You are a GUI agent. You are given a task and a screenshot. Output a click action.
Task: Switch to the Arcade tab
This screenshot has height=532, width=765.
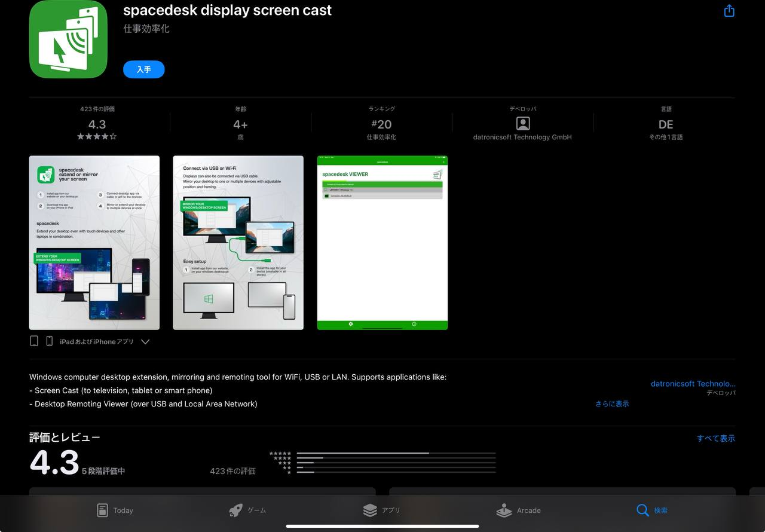click(x=518, y=510)
